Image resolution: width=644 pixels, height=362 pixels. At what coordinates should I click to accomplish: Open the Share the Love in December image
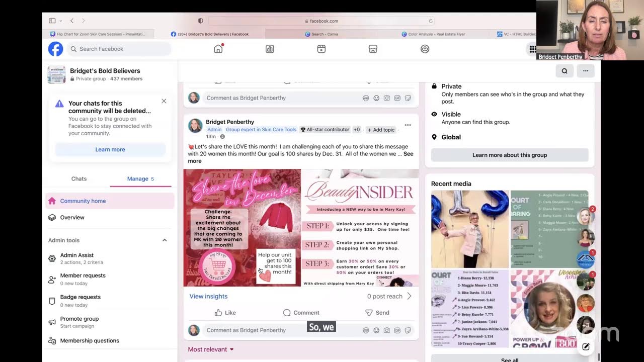point(242,228)
